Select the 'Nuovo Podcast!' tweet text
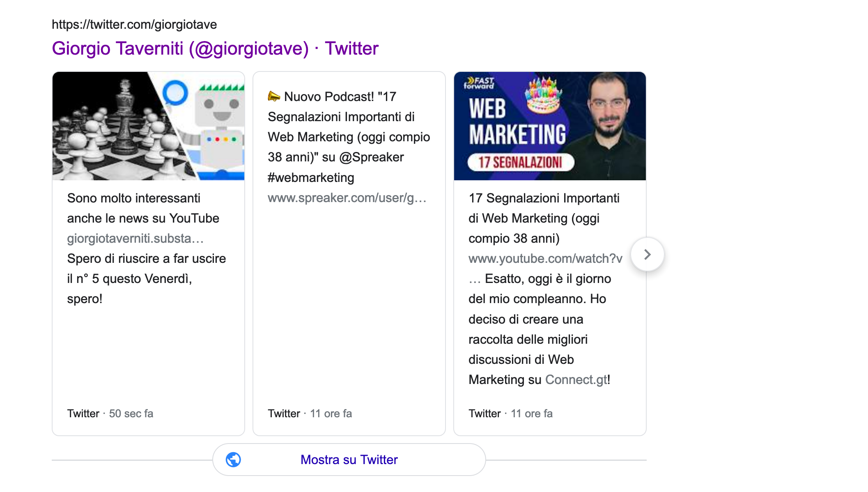 click(x=329, y=97)
